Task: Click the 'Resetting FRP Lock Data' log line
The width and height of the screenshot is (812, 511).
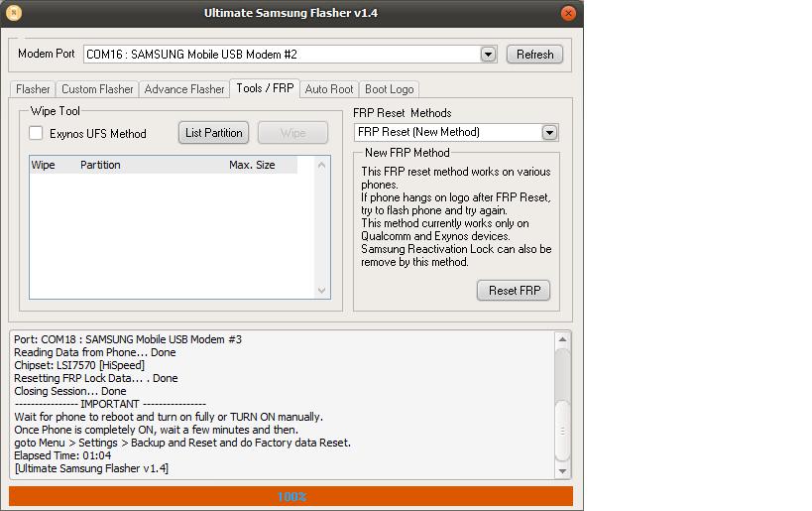Action: click(96, 378)
